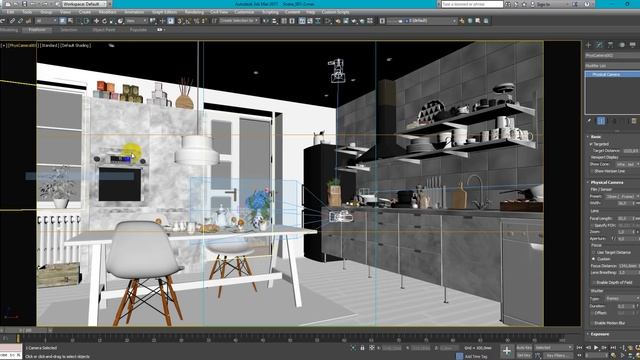
Task: Toggle the Targeted checkbox
Action: click(x=591, y=144)
